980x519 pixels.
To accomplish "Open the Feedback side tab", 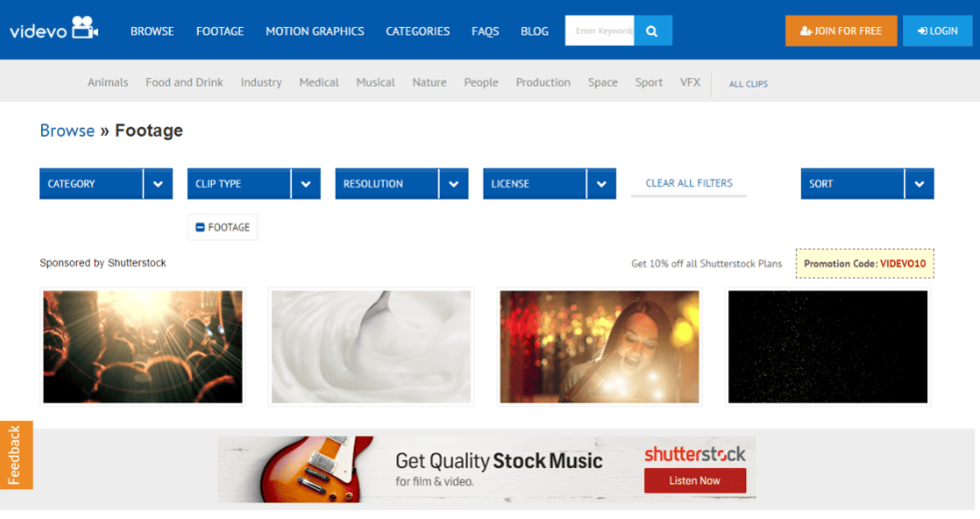I will 16,455.
